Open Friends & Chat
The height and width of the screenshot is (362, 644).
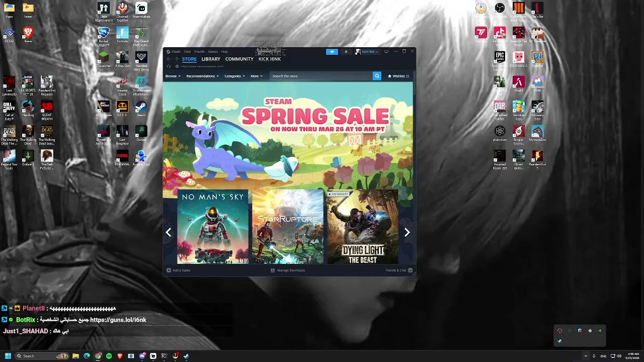(399, 270)
